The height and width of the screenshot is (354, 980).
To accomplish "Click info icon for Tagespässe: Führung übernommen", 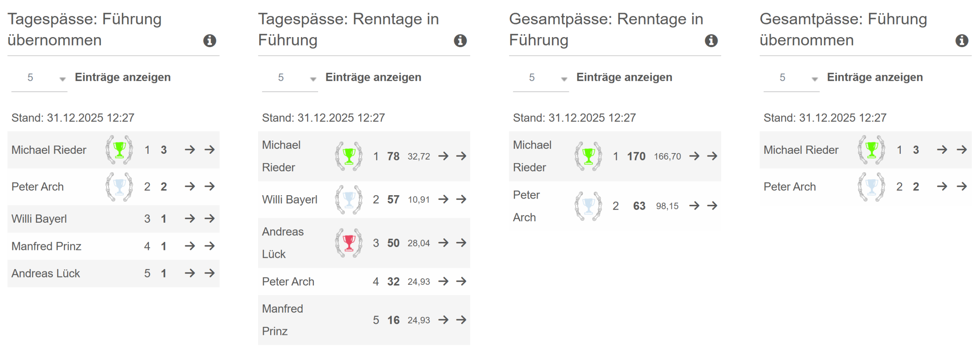I will click(209, 40).
